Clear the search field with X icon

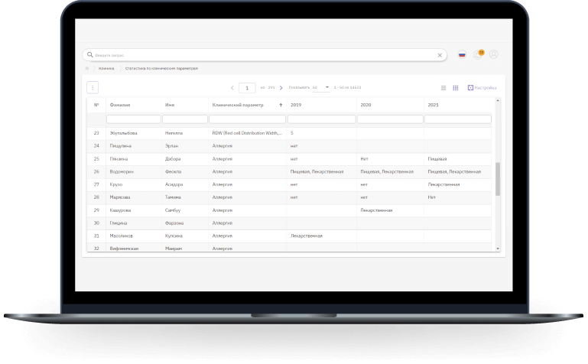440,55
